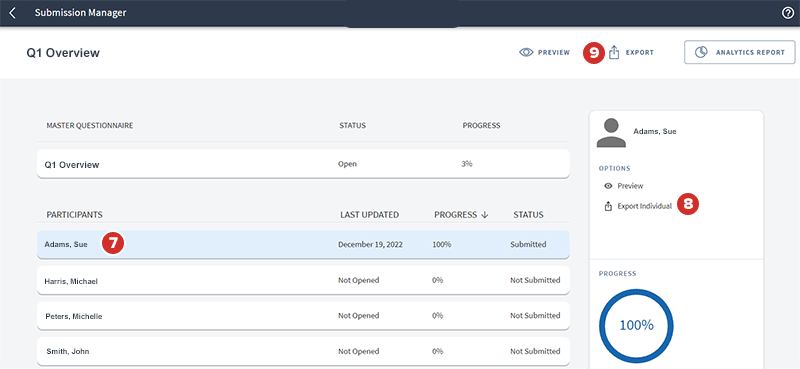Click the 100% circular progress indicator

(x=636, y=326)
